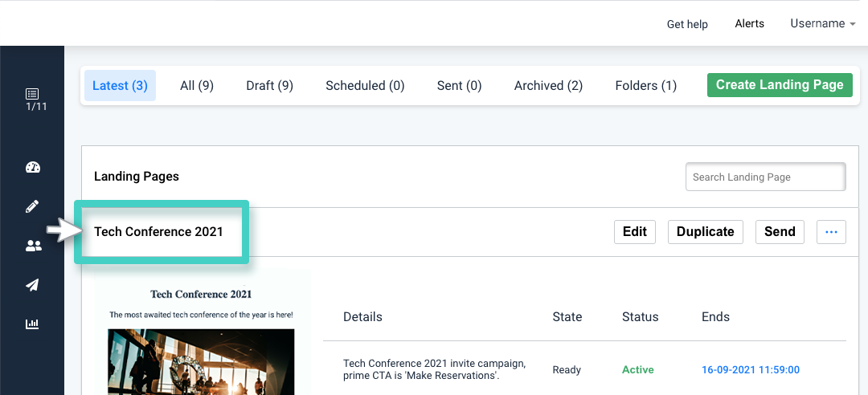Open the dashboard gauge icon in sidebar
868x395 pixels.
point(33,168)
